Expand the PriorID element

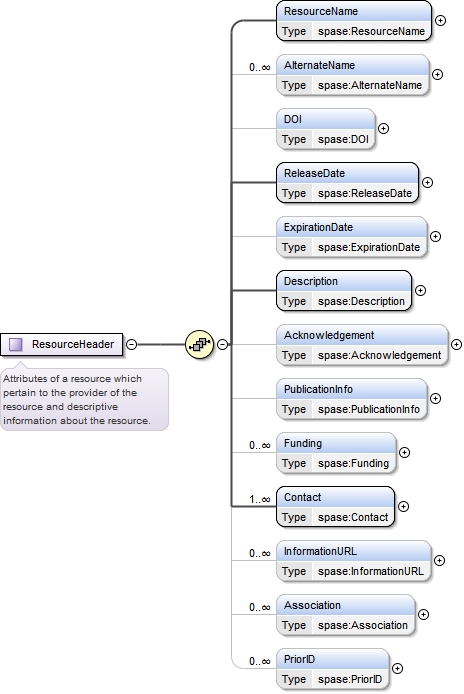point(398,668)
